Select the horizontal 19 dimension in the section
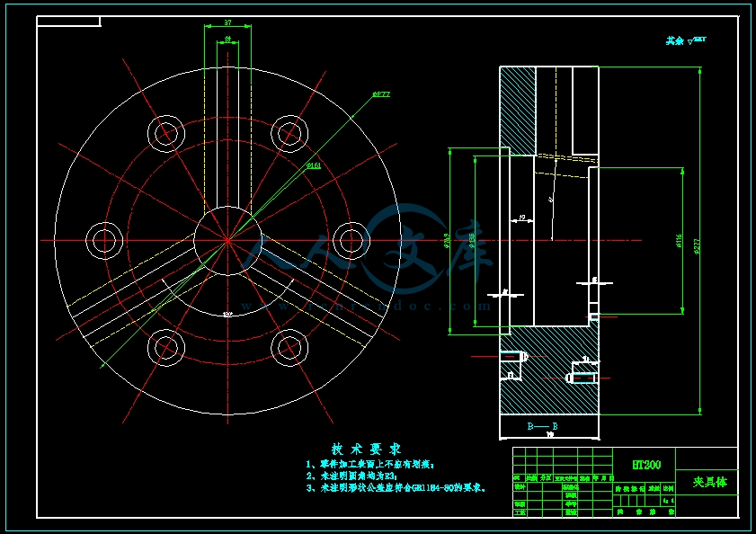This screenshot has width=756, height=534. (521, 218)
